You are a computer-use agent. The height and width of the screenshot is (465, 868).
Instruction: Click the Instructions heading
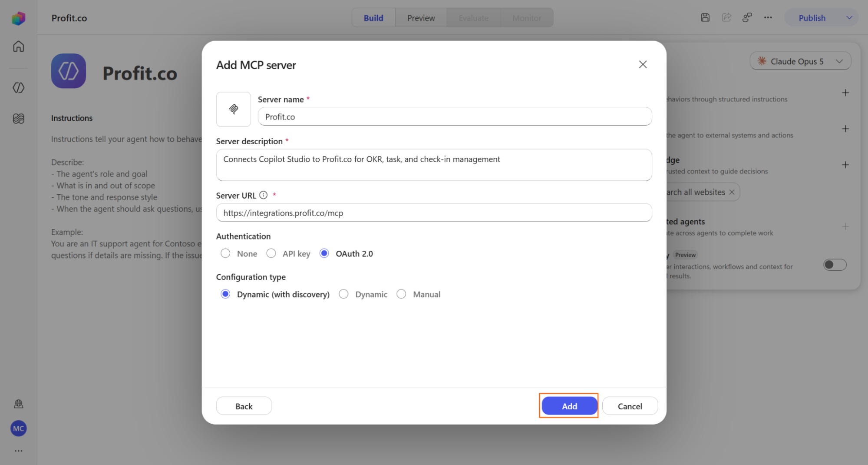[x=72, y=118]
